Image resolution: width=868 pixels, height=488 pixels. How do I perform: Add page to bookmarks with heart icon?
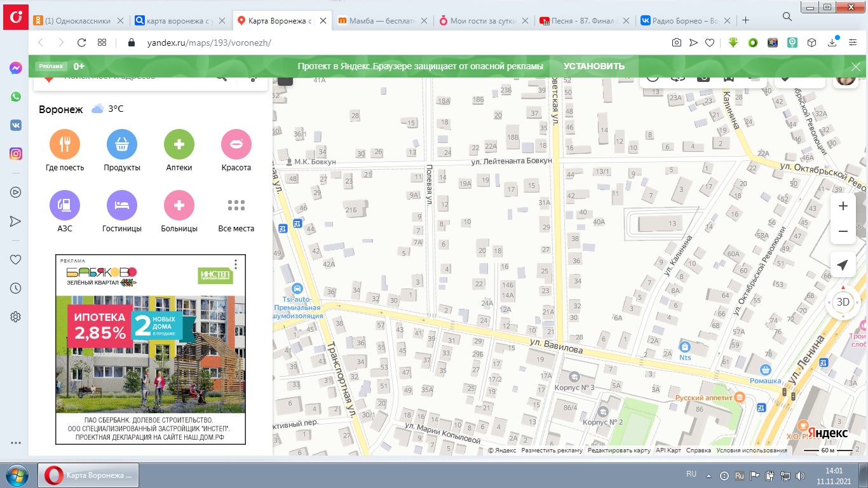point(710,43)
